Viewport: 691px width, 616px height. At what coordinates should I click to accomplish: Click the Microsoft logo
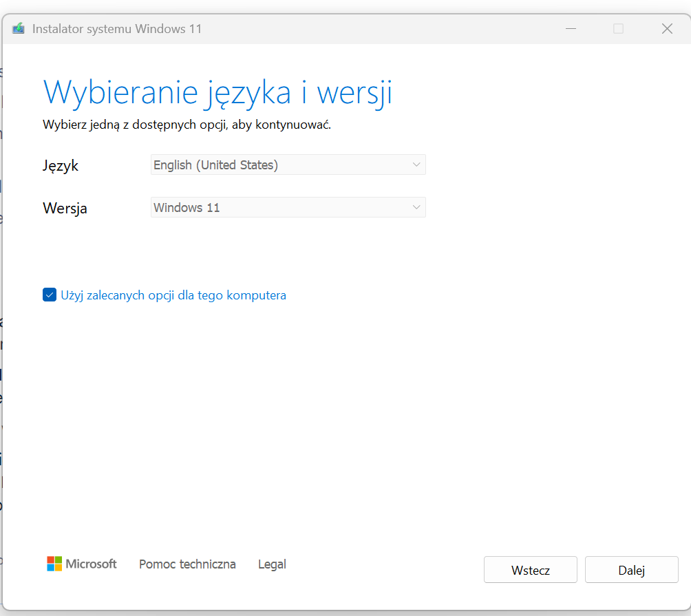[82, 564]
